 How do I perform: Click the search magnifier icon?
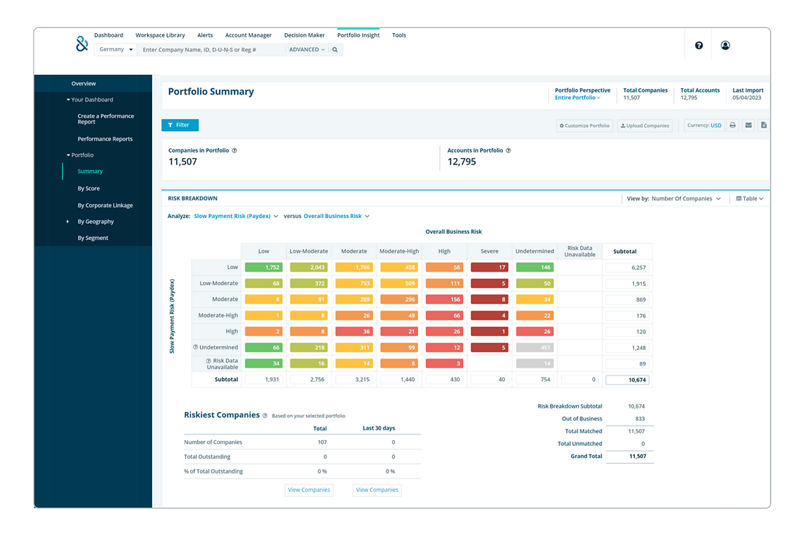336,49
